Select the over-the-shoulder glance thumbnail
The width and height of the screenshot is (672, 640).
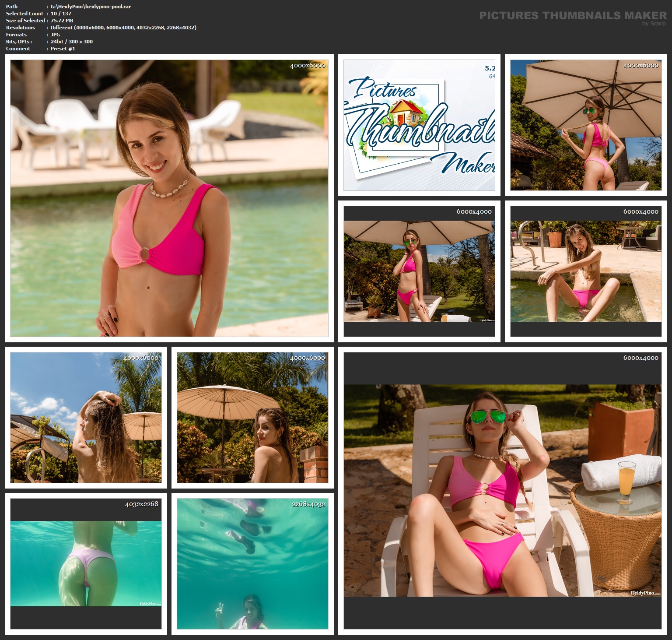point(252,417)
